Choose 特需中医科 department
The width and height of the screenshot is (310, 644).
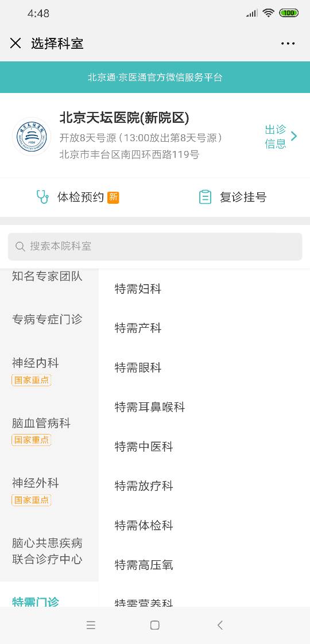pyautogui.click(x=144, y=447)
